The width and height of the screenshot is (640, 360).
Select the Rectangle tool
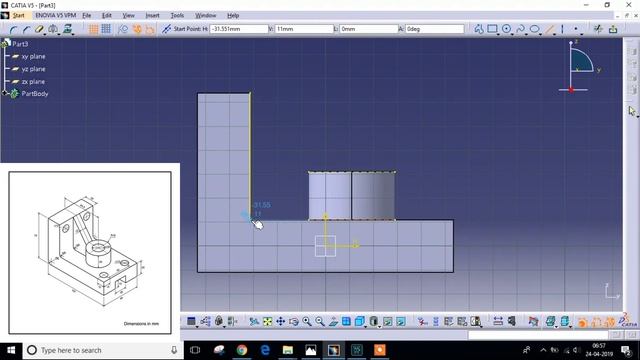tap(492, 29)
